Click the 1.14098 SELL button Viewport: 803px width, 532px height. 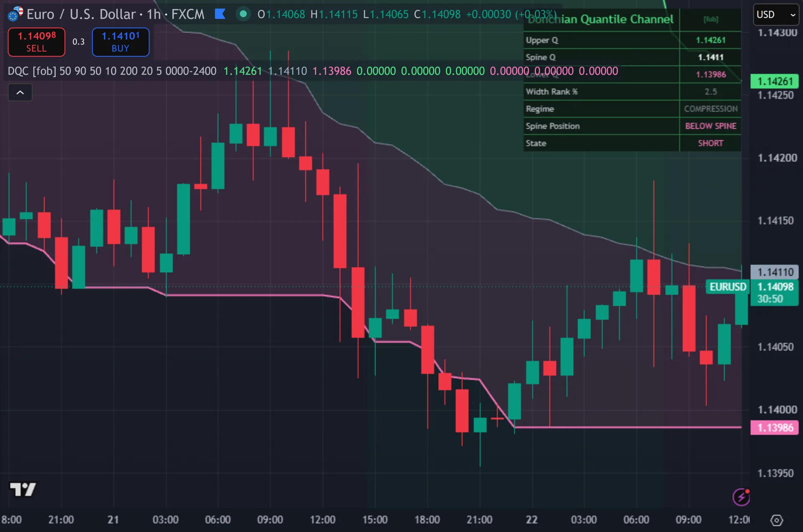[x=36, y=42]
